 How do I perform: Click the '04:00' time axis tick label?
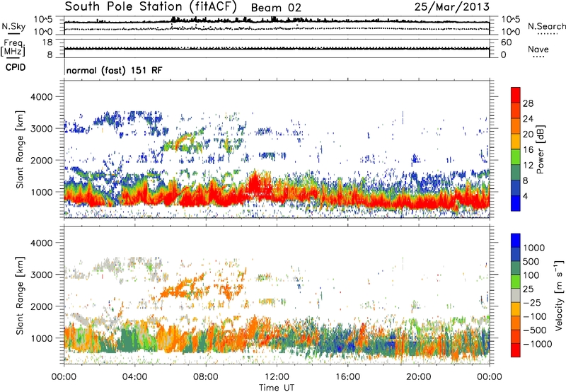(x=135, y=377)
